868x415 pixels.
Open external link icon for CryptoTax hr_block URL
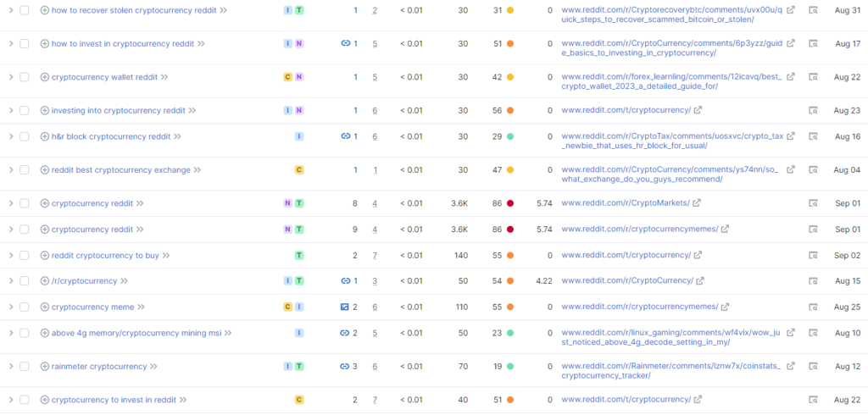point(791,136)
